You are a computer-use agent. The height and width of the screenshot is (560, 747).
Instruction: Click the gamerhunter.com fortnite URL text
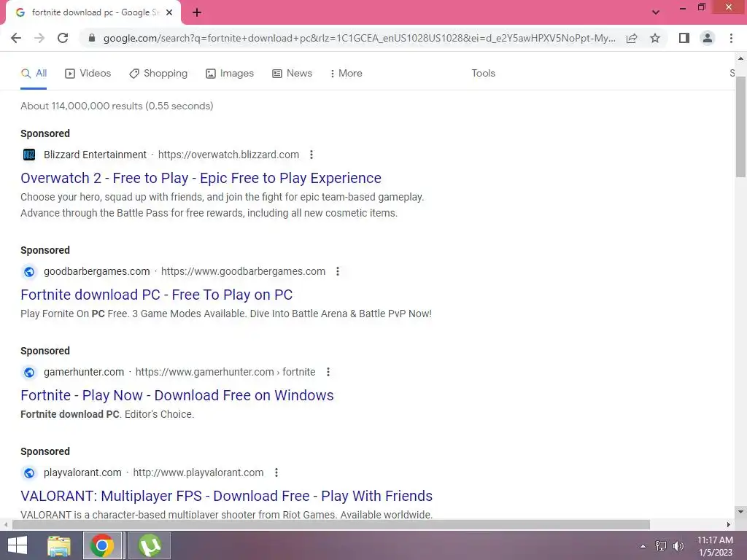tap(225, 372)
